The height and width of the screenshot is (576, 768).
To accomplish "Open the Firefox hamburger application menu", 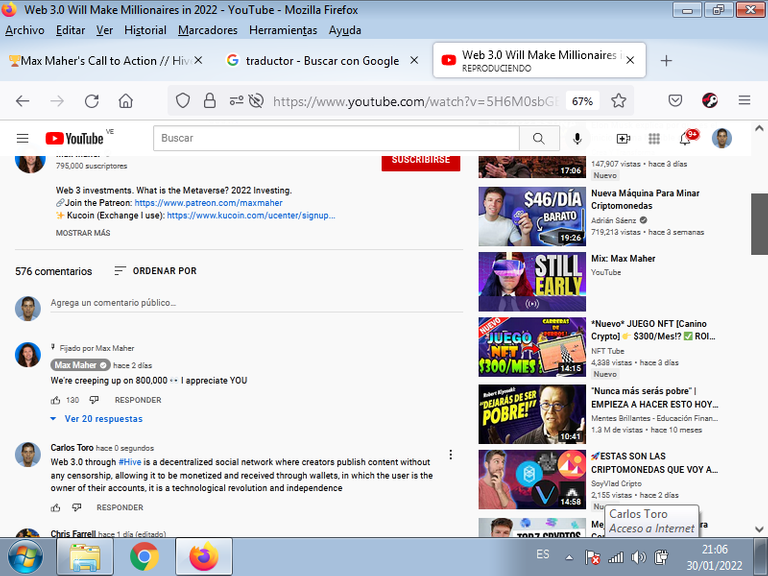I will coord(744,100).
